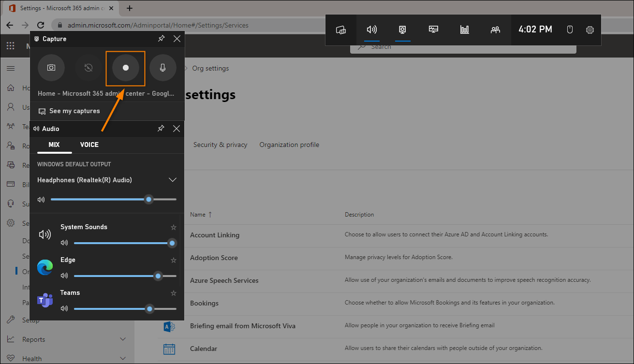The image size is (634, 364).
Task: Open See my captures
Action: 69,111
